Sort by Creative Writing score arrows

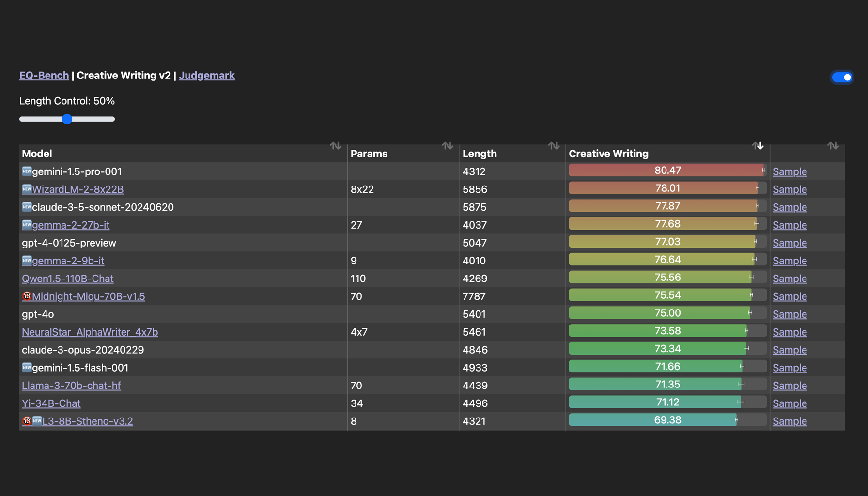click(x=758, y=146)
